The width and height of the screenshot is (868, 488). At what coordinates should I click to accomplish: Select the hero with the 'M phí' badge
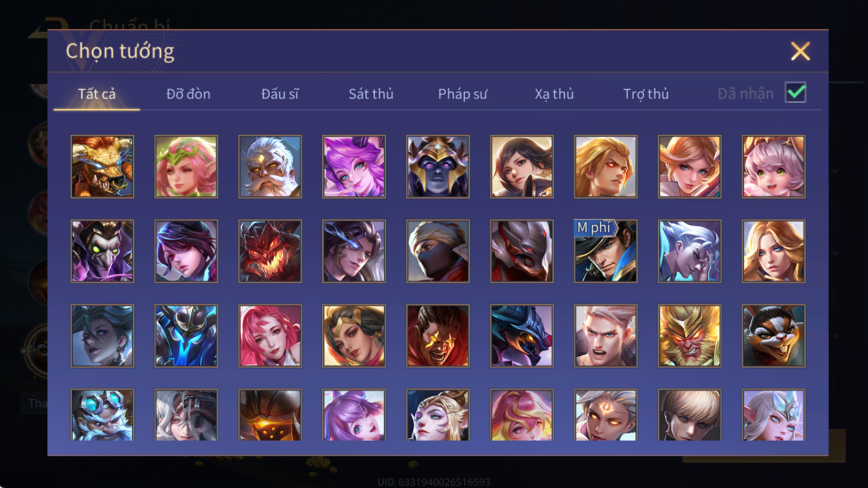[605, 251]
